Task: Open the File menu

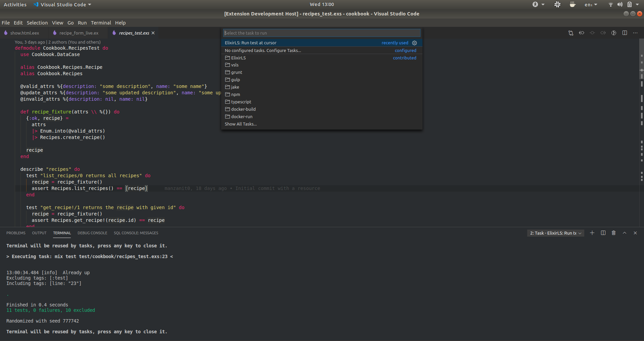Action: (6, 23)
